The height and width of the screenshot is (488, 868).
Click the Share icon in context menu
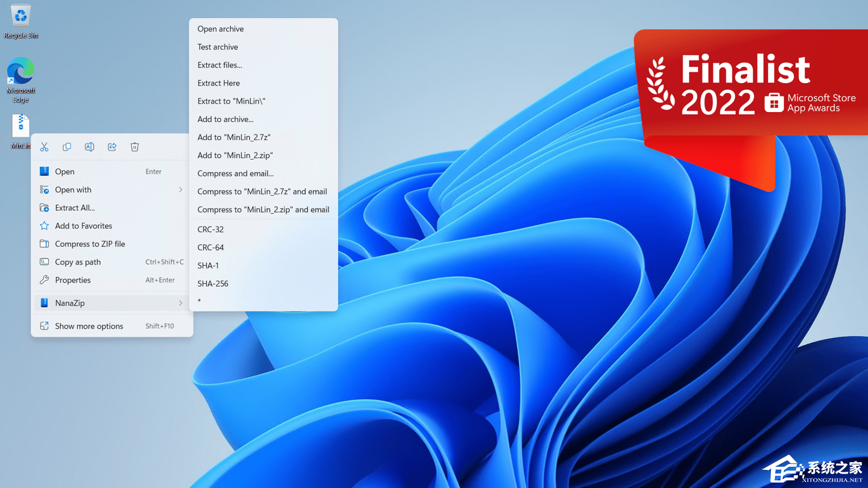pos(112,147)
